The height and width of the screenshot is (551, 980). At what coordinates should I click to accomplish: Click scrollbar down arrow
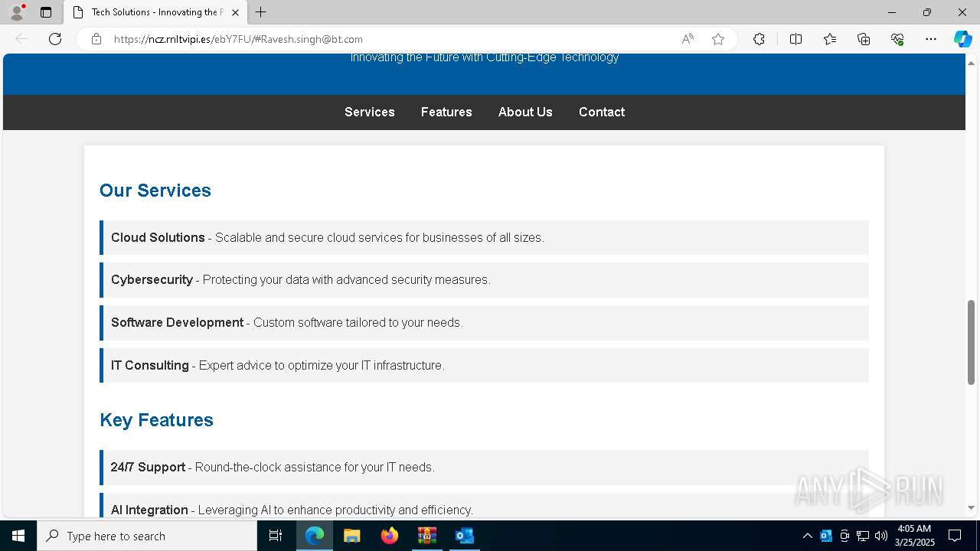[x=972, y=507]
